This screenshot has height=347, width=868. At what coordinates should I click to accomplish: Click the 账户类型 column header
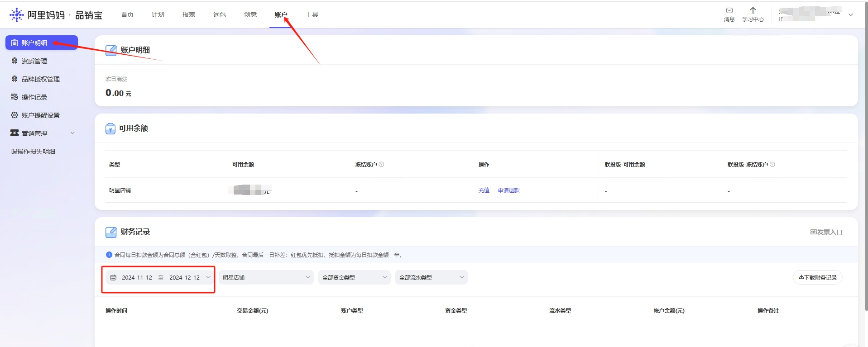click(352, 311)
